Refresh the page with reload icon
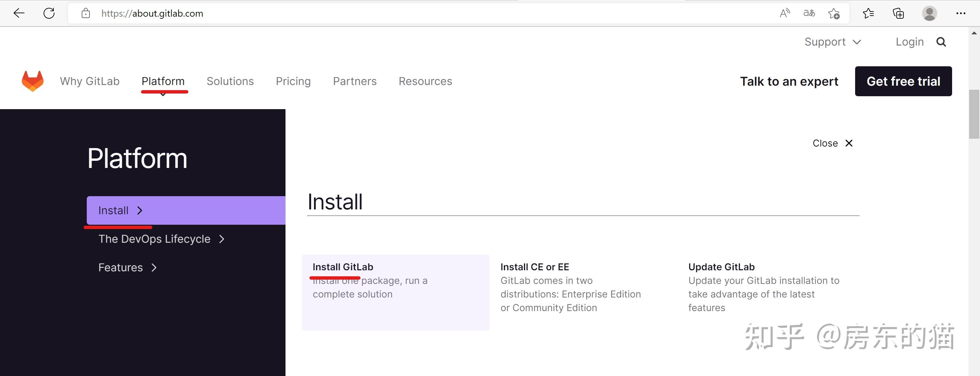This screenshot has height=376, width=980. pyautogui.click(x=49, y=13)
